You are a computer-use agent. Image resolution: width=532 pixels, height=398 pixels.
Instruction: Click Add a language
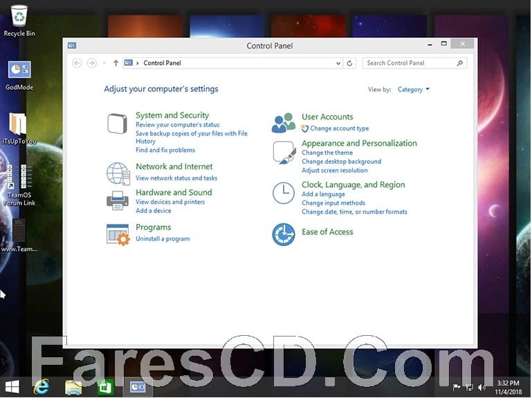(323, 194)
